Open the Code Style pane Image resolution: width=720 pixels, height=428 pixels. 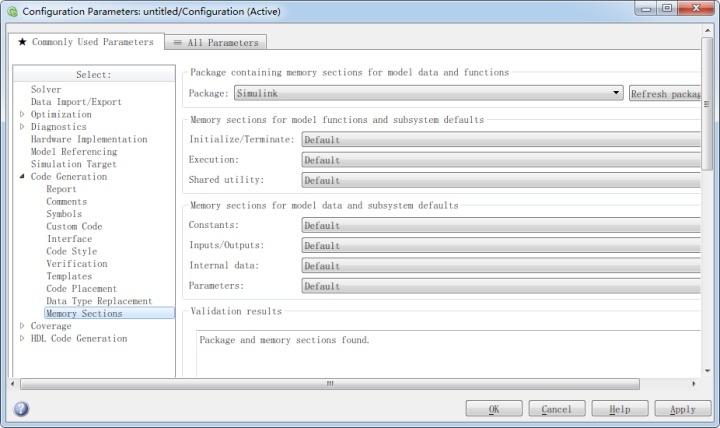pyautogui.click(x=72, y=251)
